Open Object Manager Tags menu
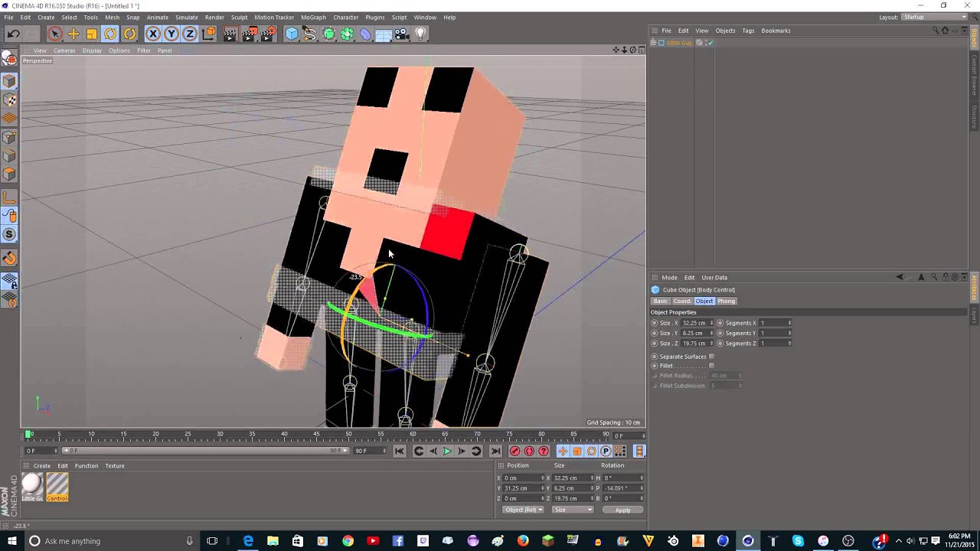Viewport: 980px width, 551px height. coord(748,31)
